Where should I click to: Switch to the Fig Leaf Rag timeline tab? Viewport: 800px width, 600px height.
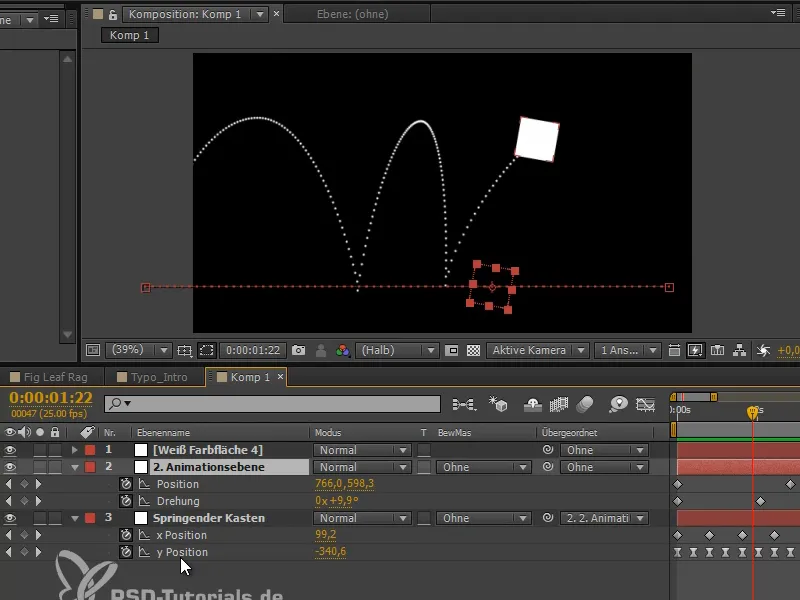pyautogui.click(x=49, y=377)
